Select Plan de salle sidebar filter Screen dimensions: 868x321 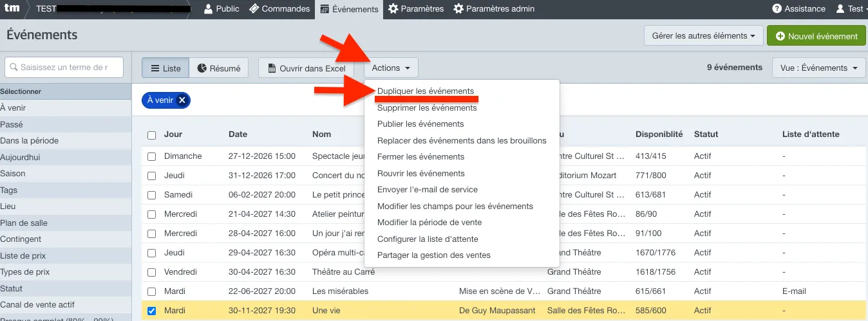click(x=66, y=223)
